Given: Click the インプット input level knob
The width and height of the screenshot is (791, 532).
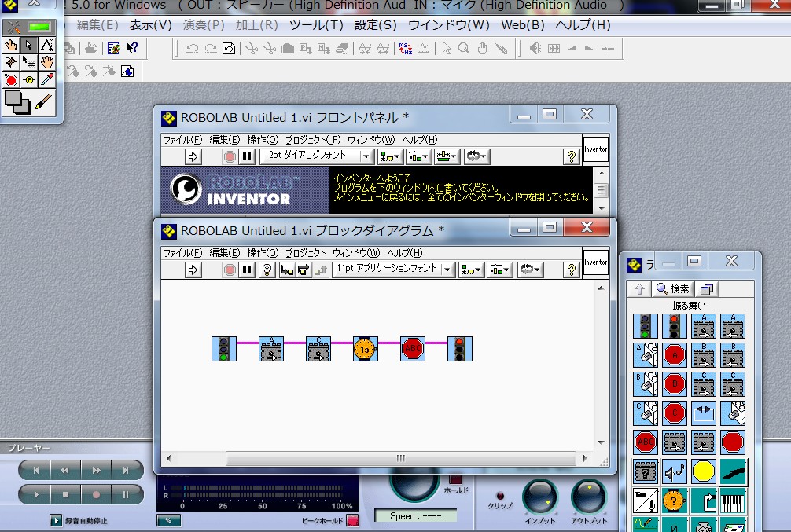Looking at the screenshot, I should tap(539, 497).
